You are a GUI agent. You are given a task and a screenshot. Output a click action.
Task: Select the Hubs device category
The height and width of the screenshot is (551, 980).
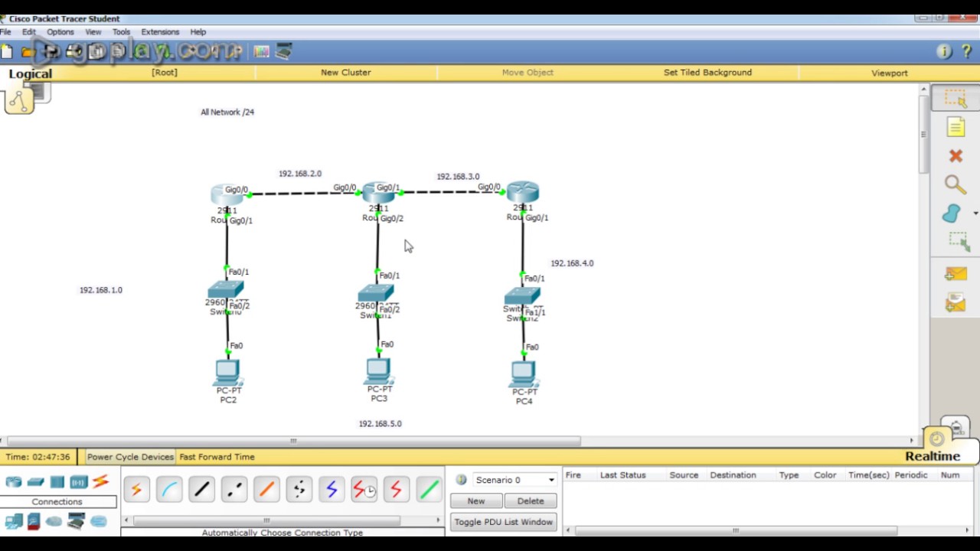(57, 482)
